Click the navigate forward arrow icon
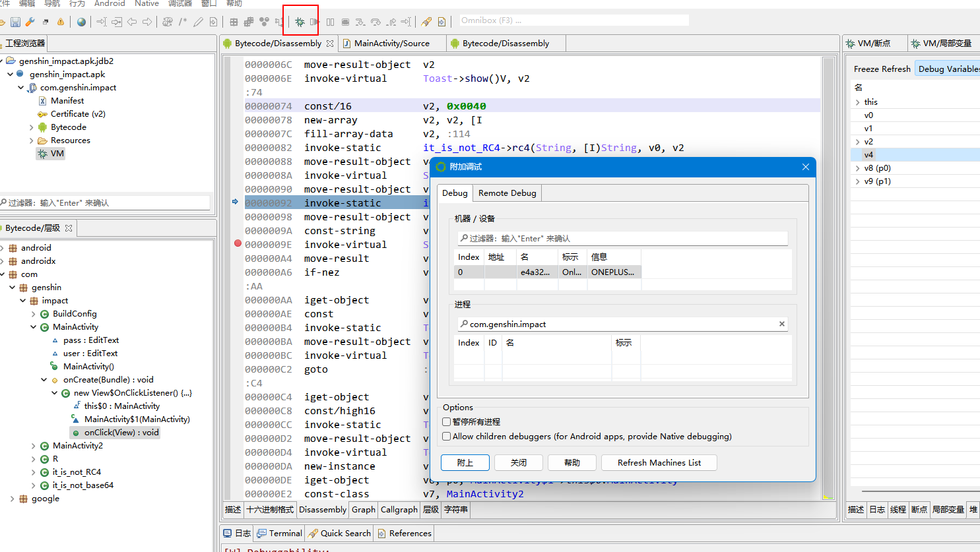Viewport: 980px width, 552px height. [147, 22]
